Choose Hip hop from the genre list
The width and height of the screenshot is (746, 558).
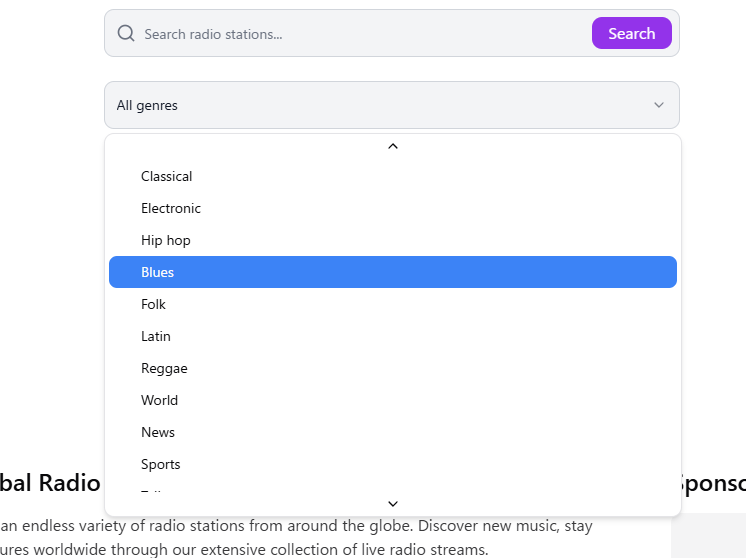393,240
